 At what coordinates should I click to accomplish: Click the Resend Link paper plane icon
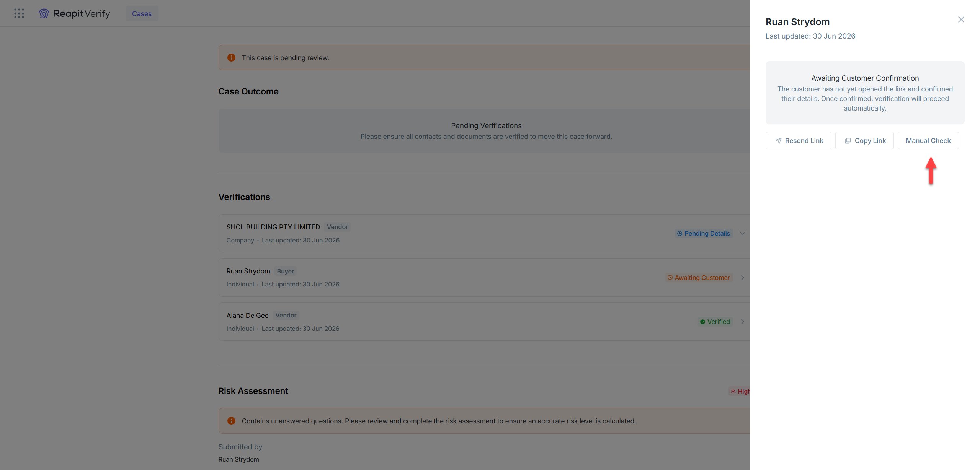coord(778,141)
